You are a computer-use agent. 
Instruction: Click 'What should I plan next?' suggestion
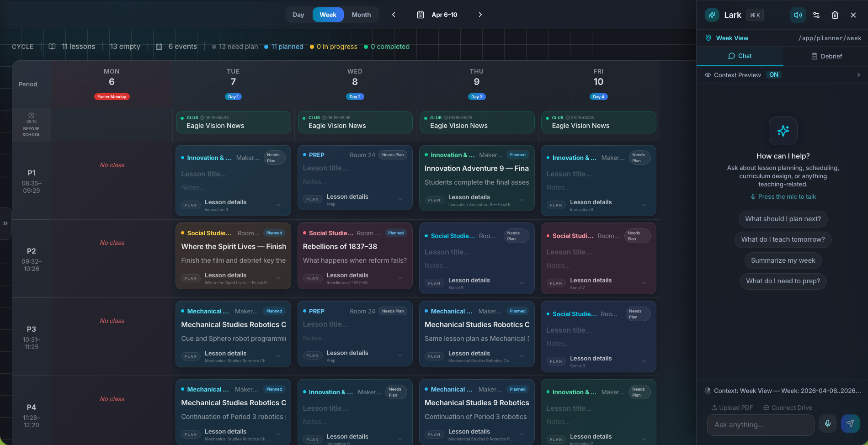[x=783, y=219]
